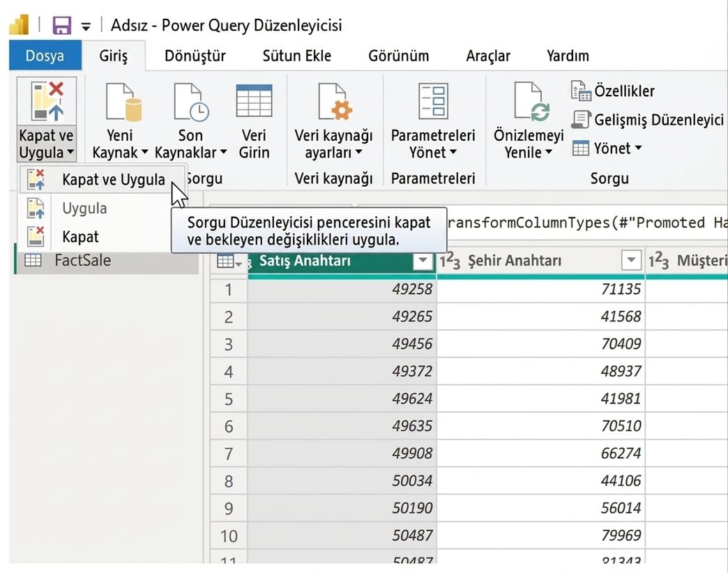
Task: Open the Yardım tab
Action: (x=568, y=56)
